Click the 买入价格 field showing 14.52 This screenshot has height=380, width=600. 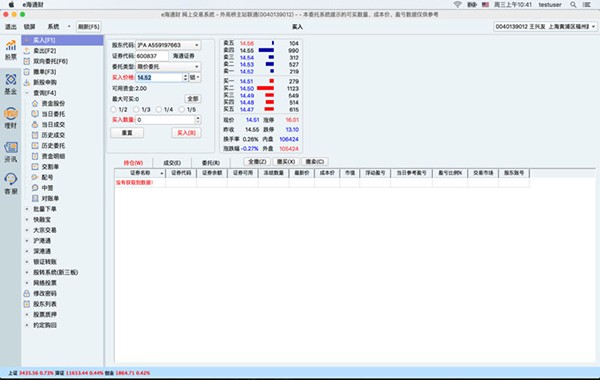coord(159,77)
